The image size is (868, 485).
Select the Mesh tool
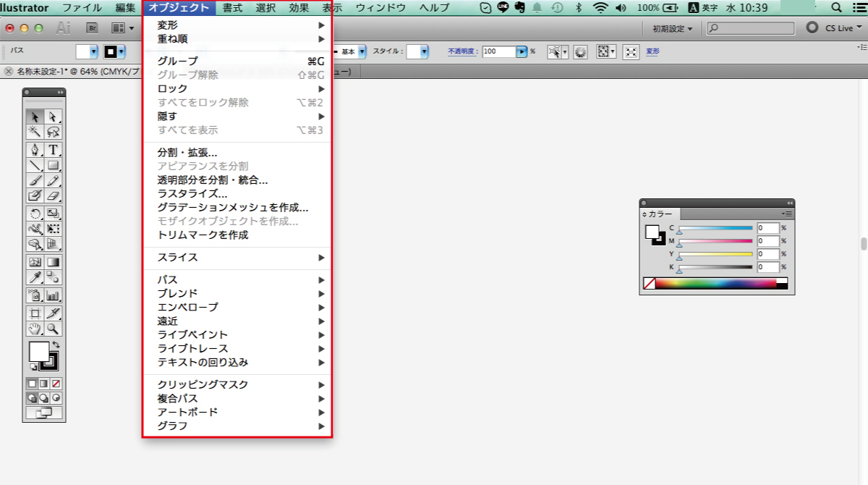click(35, 262)
